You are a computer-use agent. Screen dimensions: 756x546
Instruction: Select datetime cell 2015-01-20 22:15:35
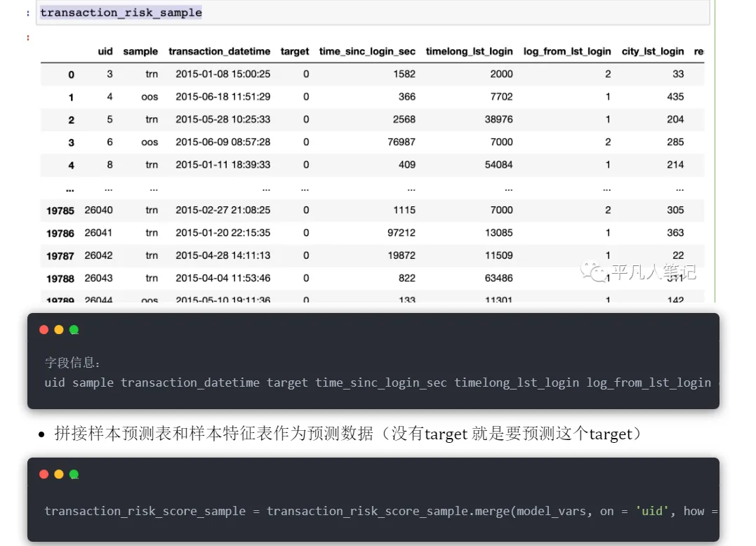pyautogui.click(x=223, y=233)
